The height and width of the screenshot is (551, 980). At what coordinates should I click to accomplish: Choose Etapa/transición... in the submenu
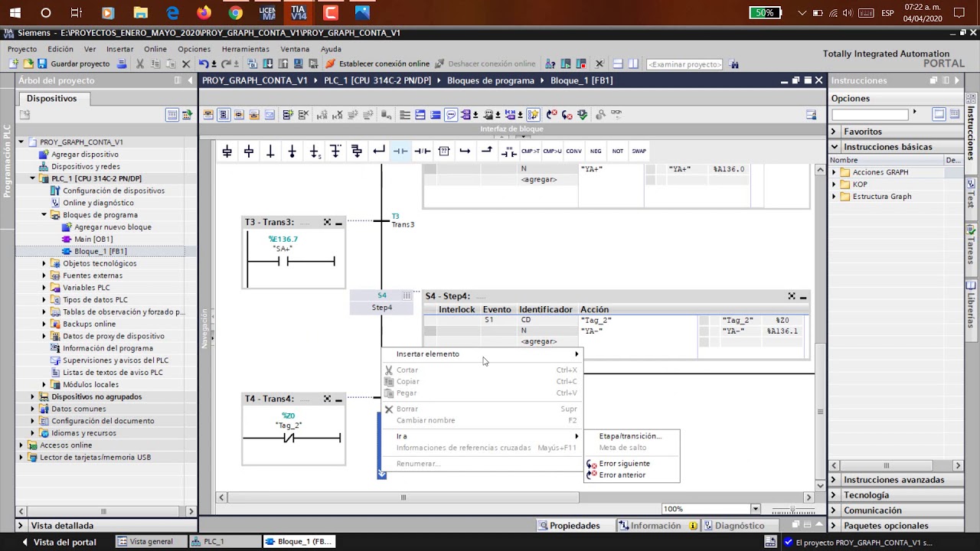(629, 436)
